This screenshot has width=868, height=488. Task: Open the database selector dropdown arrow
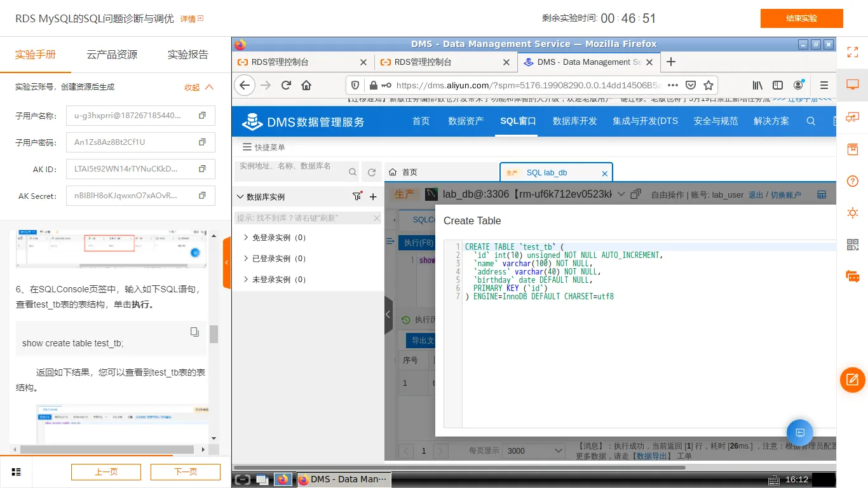point(621,194)
